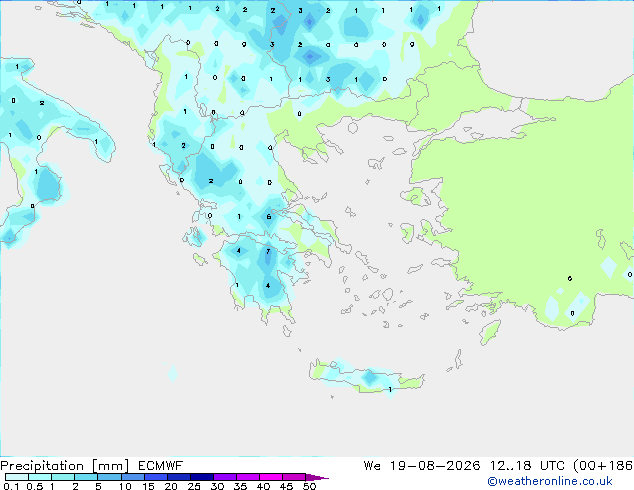Click the '7' precipitation value on the Peloponnese
The width and height of the screenshot is (634, 490).
(268, 251)
